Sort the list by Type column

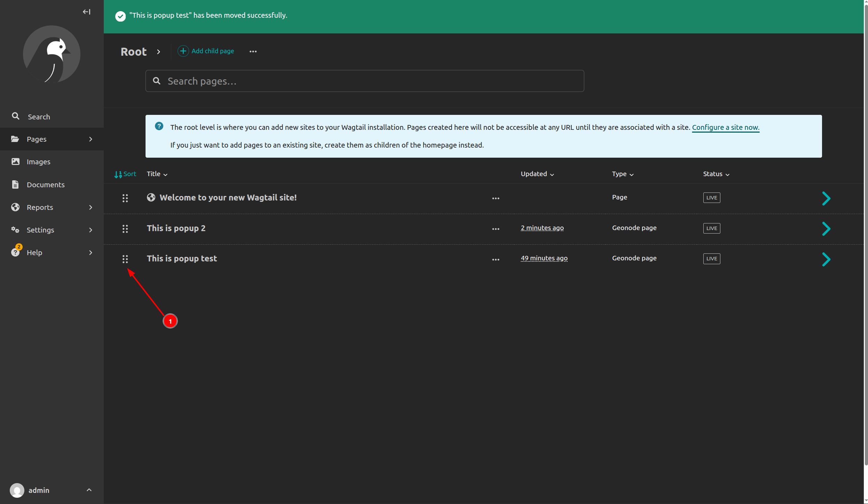click(623, 174)
